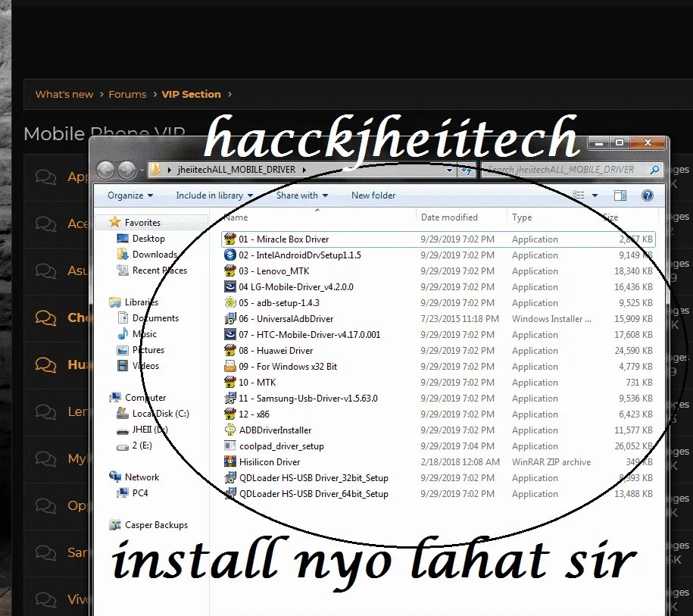Open What's new link in forum breadcrumb

64,94
